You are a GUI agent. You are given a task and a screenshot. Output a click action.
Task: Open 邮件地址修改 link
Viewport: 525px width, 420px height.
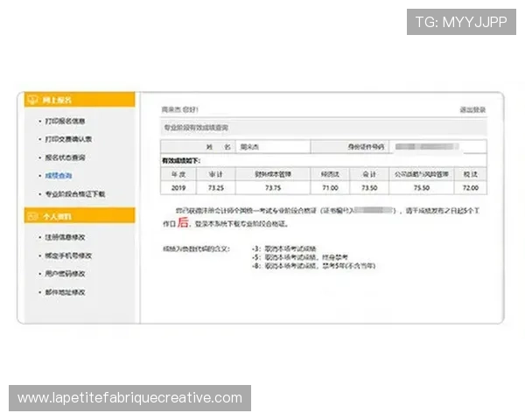[x=65, y=292]
